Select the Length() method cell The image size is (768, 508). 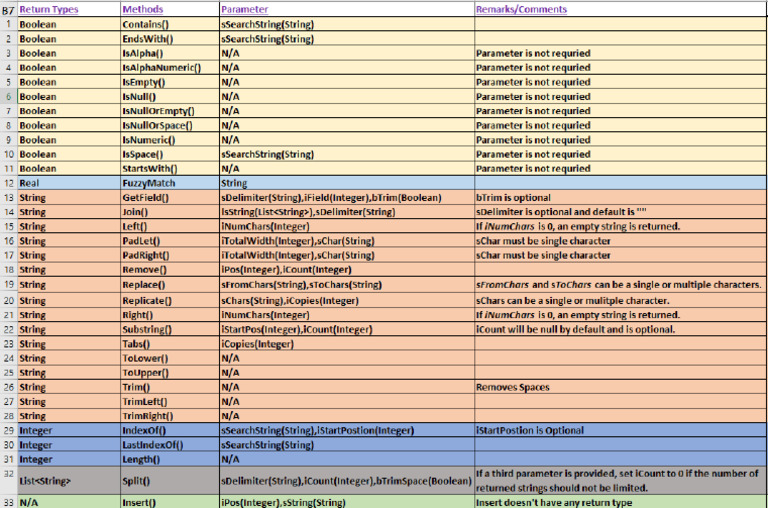[x=169, y=460]
